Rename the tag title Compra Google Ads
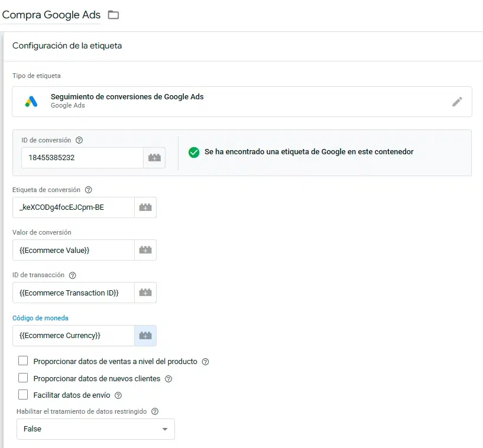 click(x=51, y=15)
